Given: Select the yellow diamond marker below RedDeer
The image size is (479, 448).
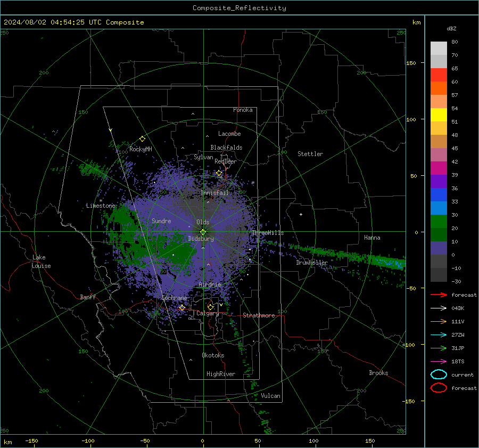Looking at the screenshot, I should pos(219,173).
